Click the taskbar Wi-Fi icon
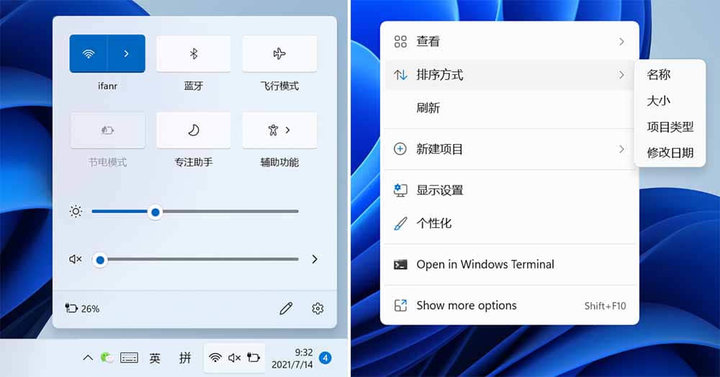 [215, 357]
